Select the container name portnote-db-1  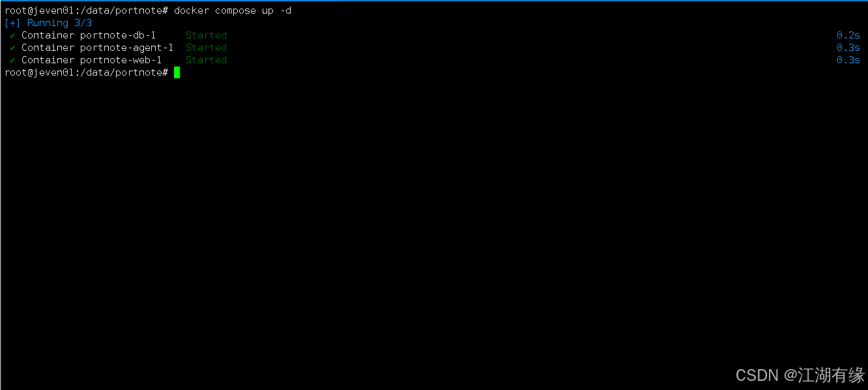pyautogui.click(x=118, y=35)
